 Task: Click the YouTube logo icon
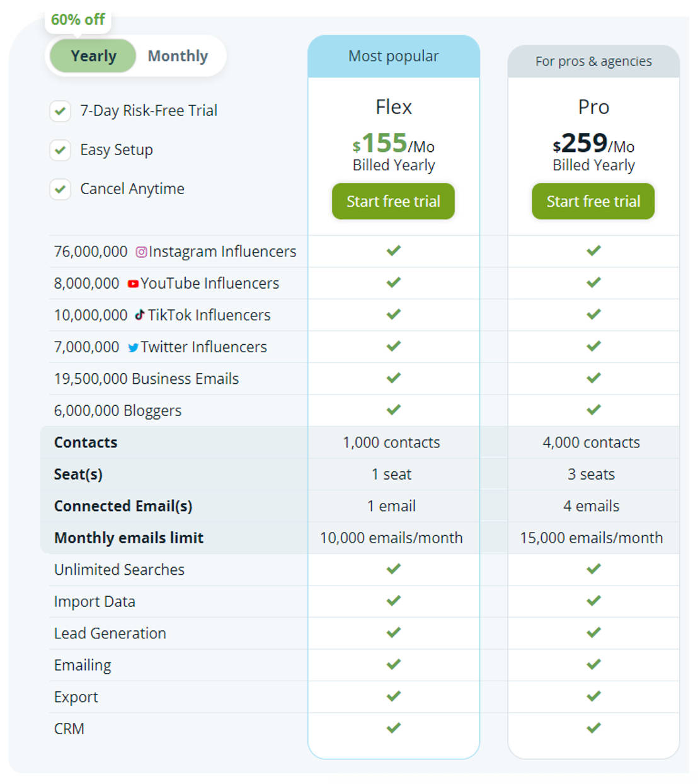point(133,284)
